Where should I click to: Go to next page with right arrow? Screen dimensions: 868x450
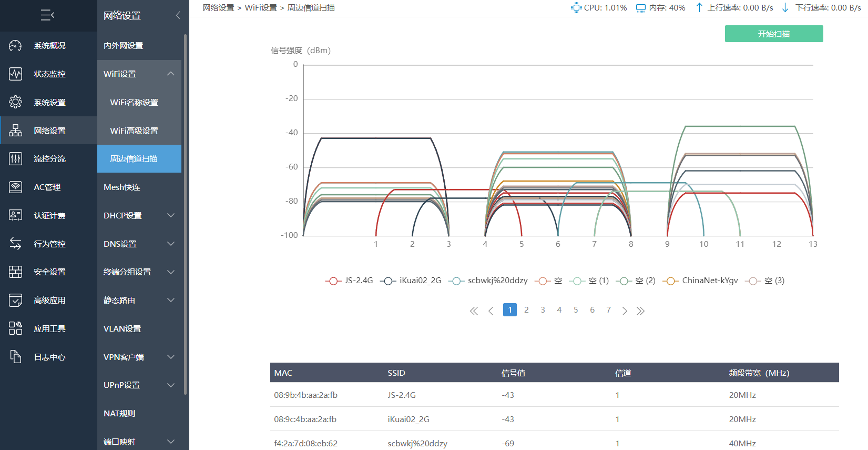[x=625, y=311]
